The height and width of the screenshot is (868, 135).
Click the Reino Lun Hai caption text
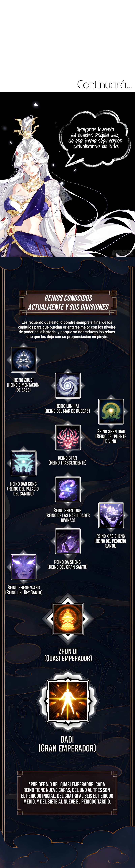click(x=67, y=408)
